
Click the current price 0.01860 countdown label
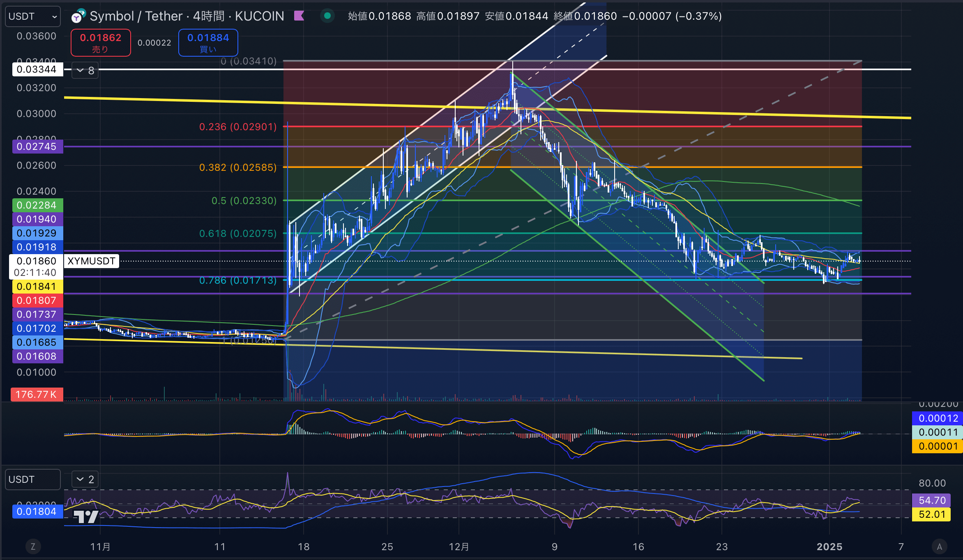point(36,267)
